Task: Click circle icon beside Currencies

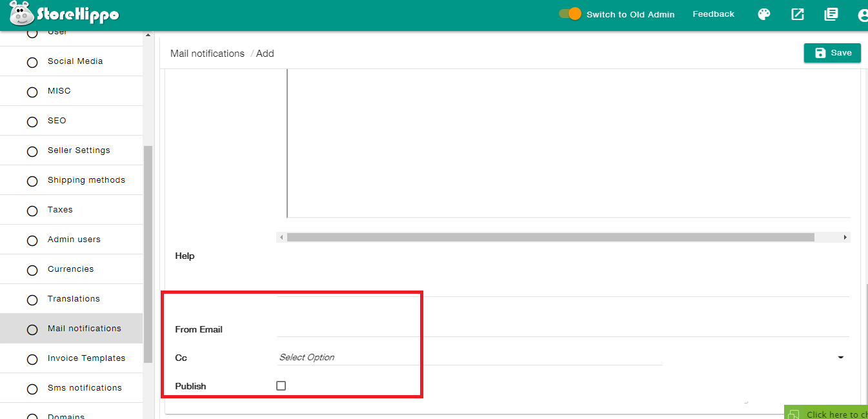Action: point(32,271)
